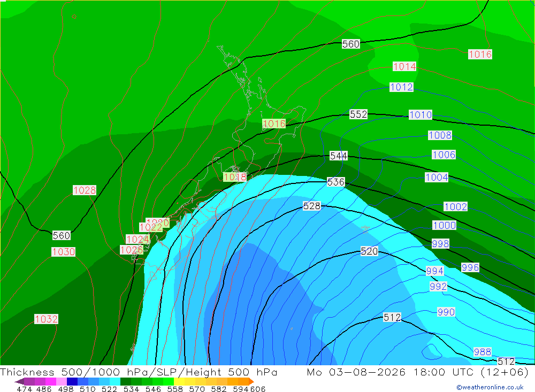Click the 1016 label above the 1014 label
Viewport: 535px width, 392px height.
480,54
